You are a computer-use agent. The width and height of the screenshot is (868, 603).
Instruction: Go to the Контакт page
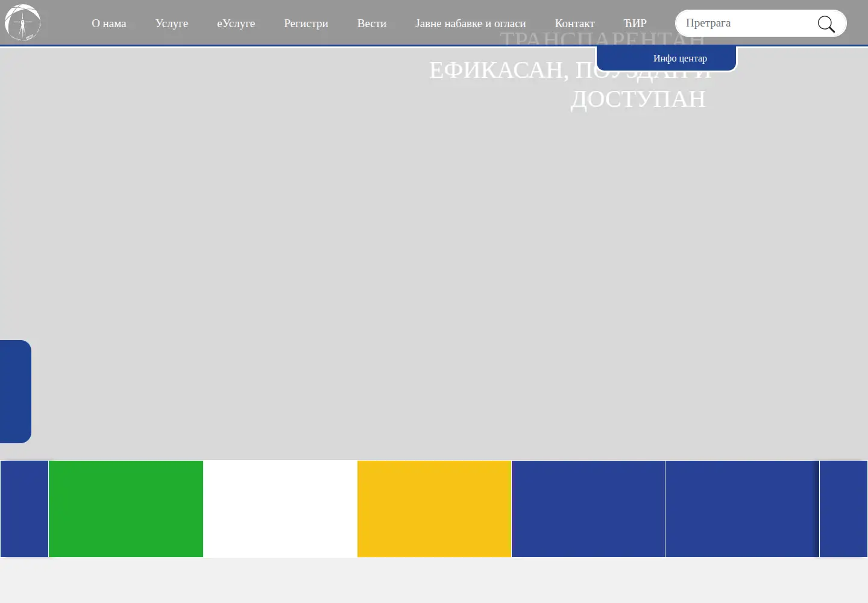pos(575,24)
